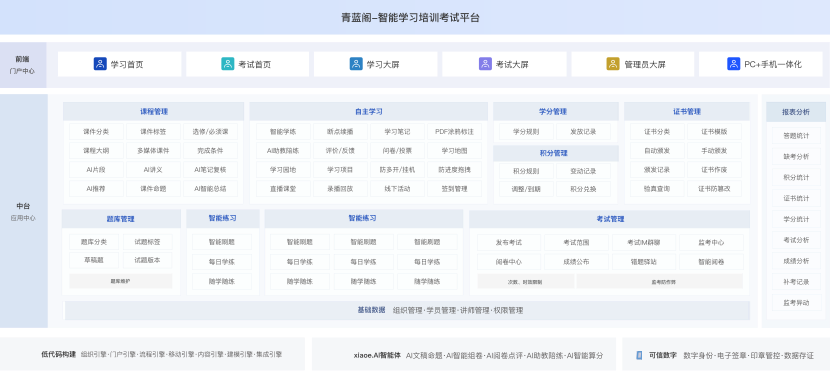Open the AI讲义 item
Viewport: 830px width, 381px height.
coord(153,170)
